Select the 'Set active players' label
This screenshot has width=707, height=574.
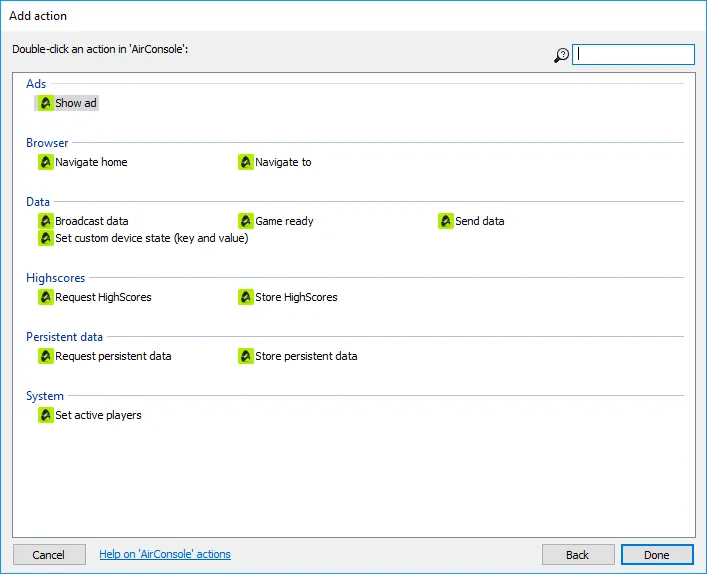[x=98, y=415]
